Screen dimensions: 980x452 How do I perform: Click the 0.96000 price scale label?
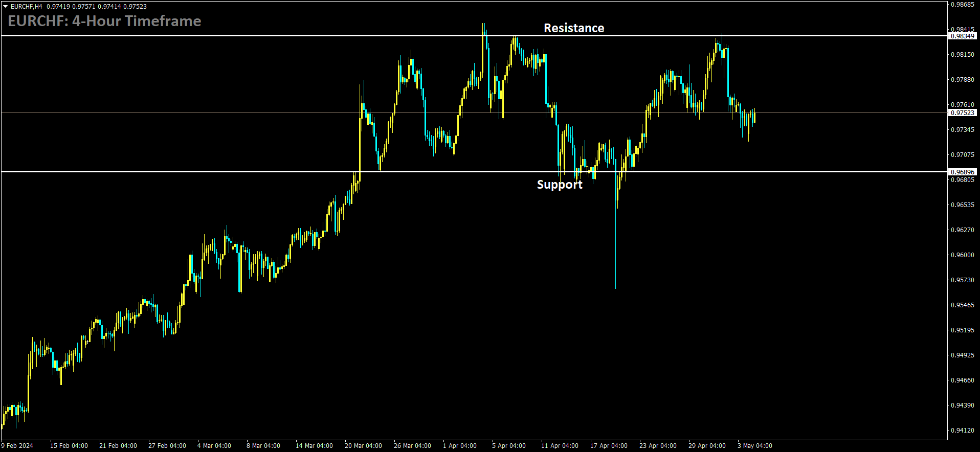(963, 255)
